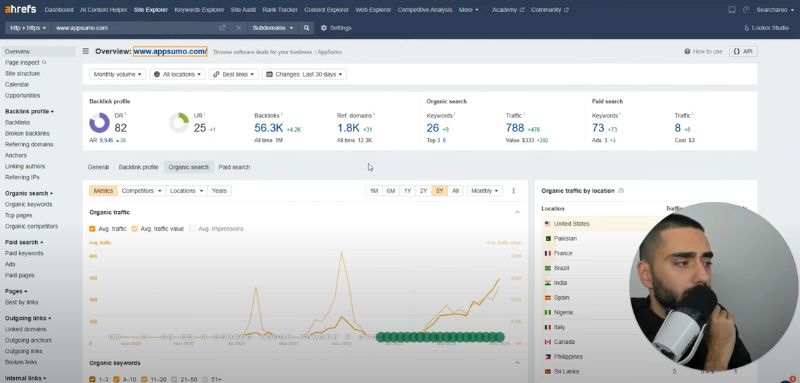Open Rank Tracker in top menu
The image size is (800, 383).
(x=280, y=10)
